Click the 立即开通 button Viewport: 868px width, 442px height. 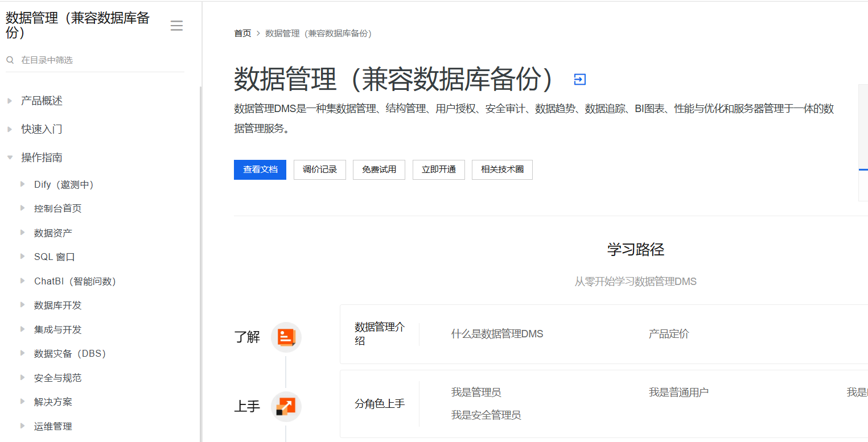(439, 170)
